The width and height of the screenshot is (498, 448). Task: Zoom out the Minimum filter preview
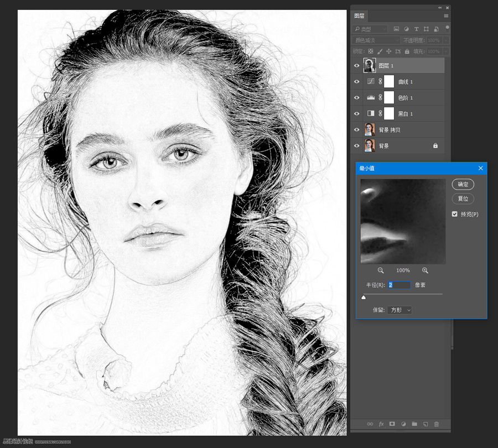pyautogui.click(x=381, y=270)
